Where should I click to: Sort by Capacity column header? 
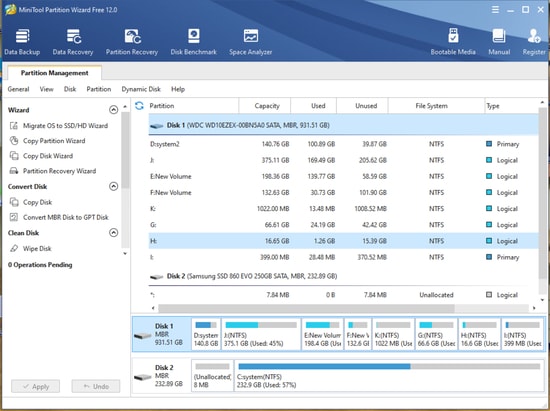click(x=264, y=106)
